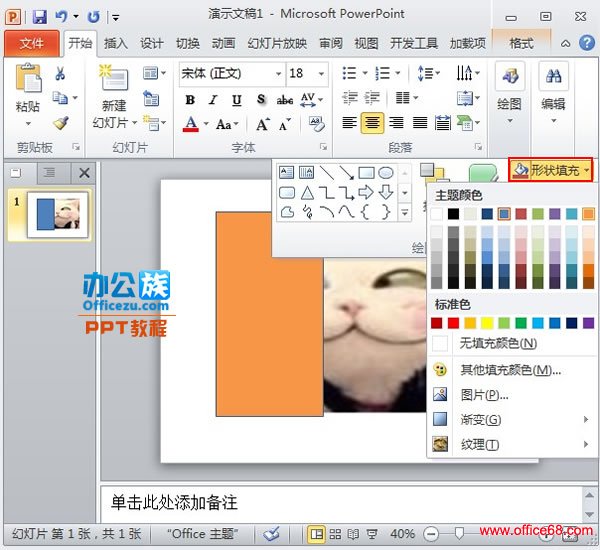Choose No Fill option
600x550 pixels.
coord(512,343)
